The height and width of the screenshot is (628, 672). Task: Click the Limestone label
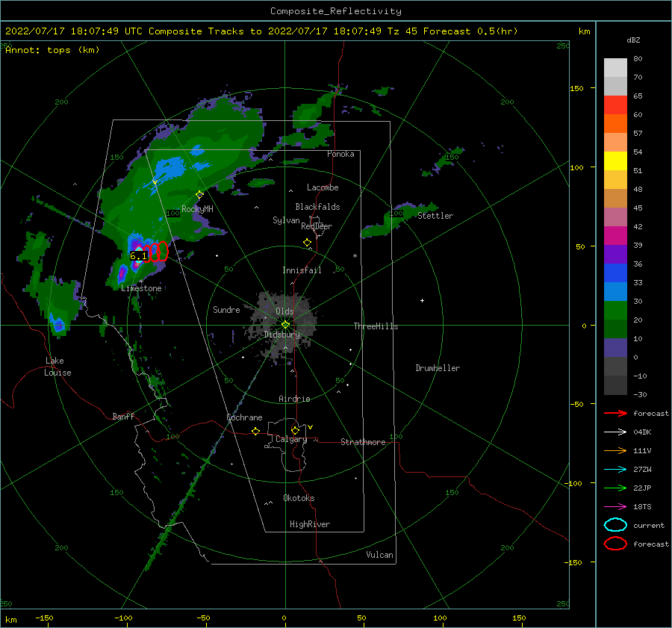pos(141,288)
